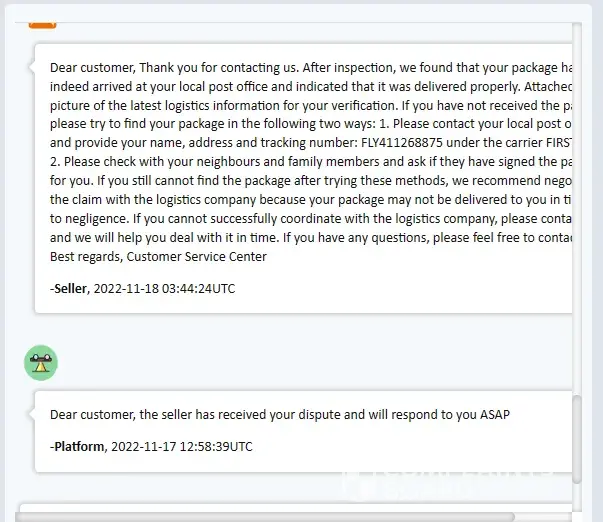Click "coordinate with the logistics company" text
This screenshot has width=603, height=522.
tap(340, 218)
